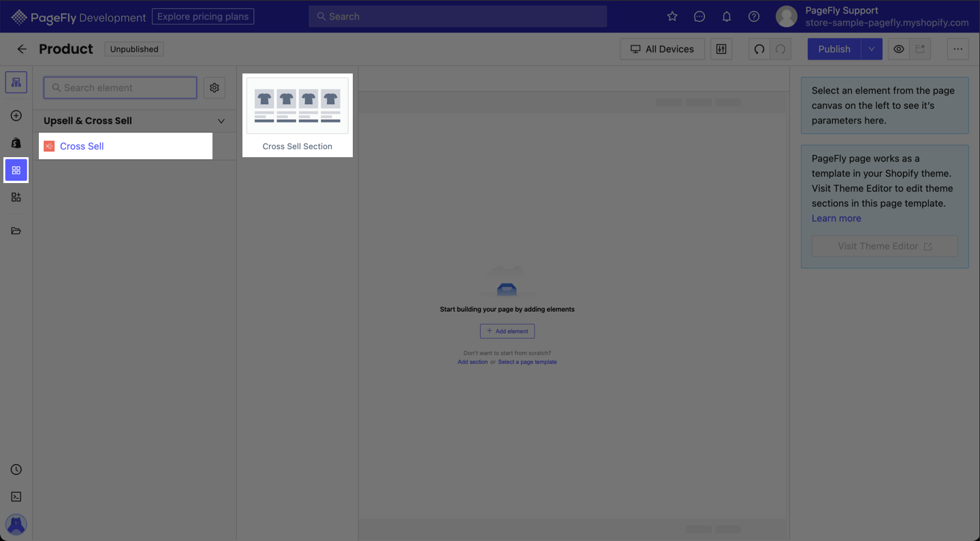Click the Unpublished status badge
Viewport: 980px width, 541px height.
coord(134,49)
